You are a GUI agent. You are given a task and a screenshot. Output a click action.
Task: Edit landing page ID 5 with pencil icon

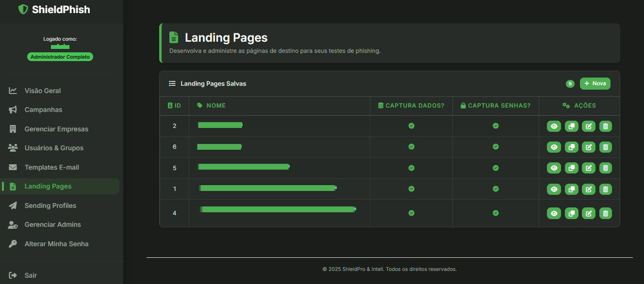coord(588,168)
